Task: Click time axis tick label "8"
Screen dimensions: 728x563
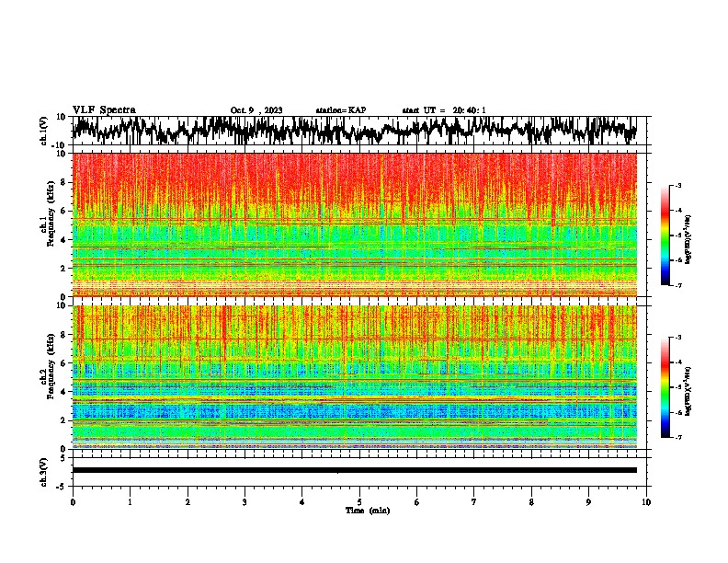Action: point(531,502)
